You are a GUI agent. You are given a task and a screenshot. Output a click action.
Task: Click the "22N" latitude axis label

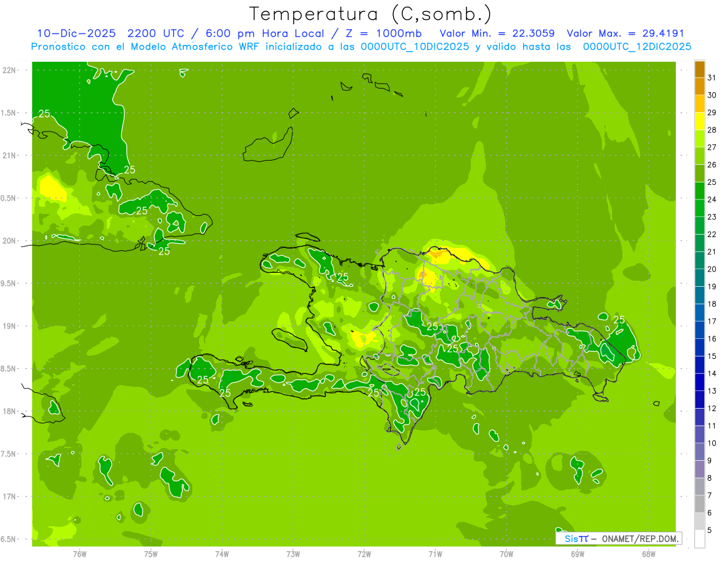pyautogui.click(x=11, y=70)
